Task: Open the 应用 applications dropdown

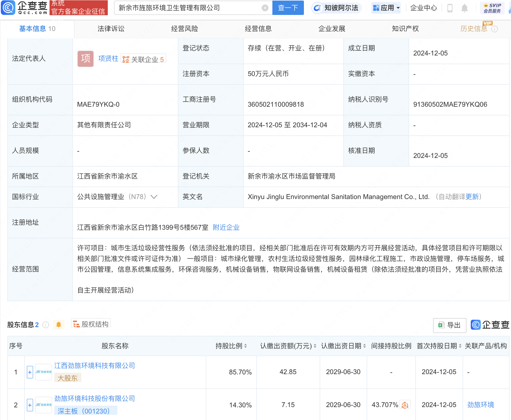Action: (x=386, y=8)
